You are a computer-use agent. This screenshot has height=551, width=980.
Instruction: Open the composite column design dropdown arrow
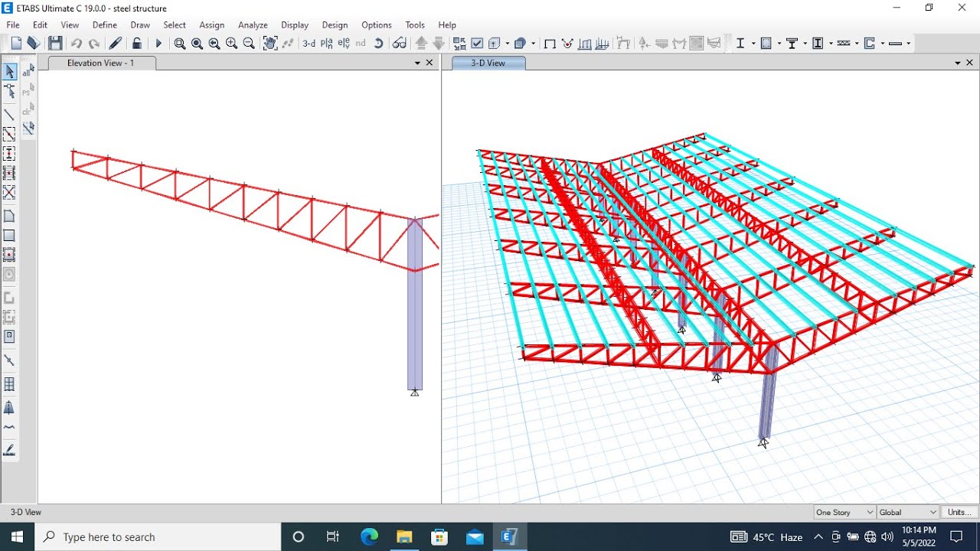tap(831, 44)
